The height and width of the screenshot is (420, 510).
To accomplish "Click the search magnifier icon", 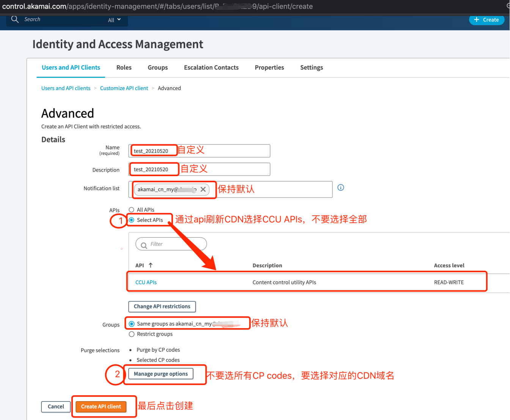I will [x=15, y=19].
